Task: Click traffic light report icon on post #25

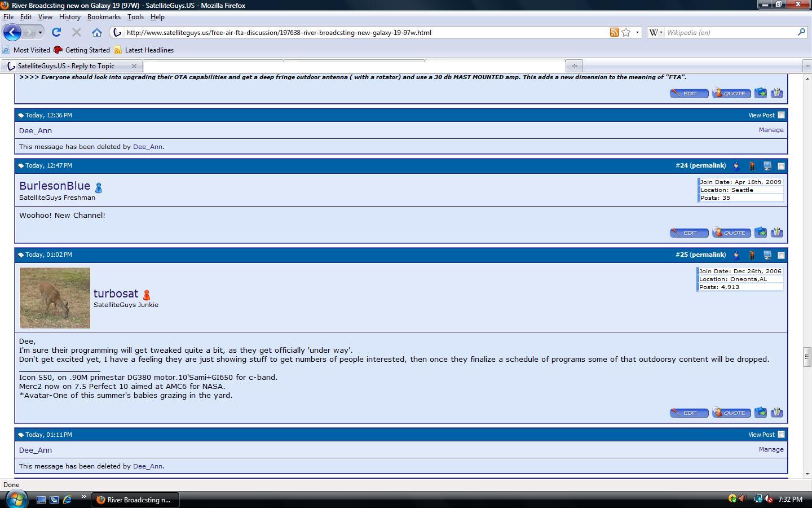Action: [x=752, y=255]
